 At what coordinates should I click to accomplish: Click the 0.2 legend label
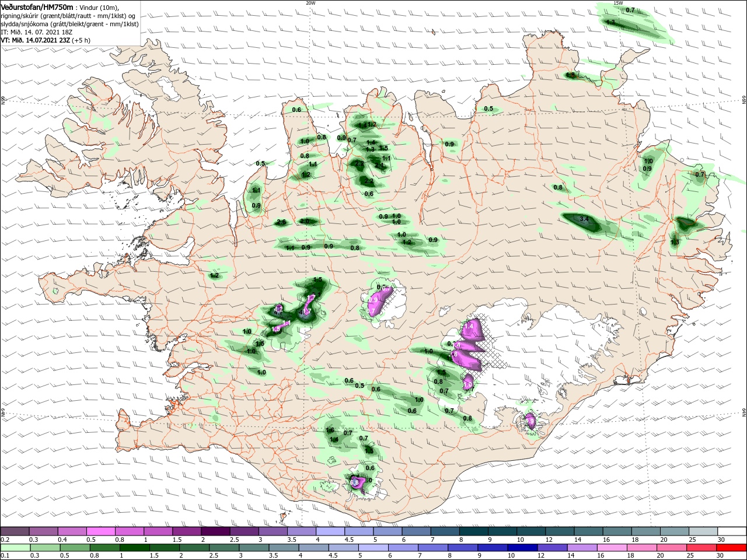[x=5, y=540]
